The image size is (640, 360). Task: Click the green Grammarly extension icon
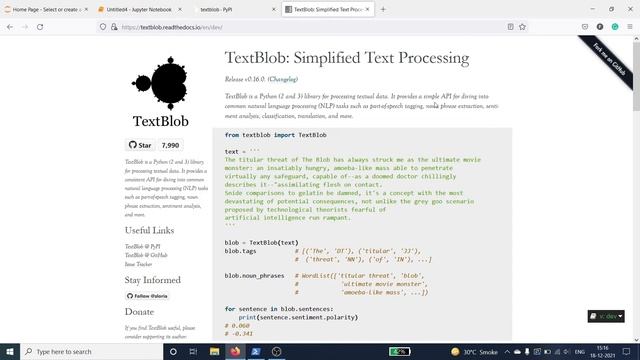pyautogui.click(x=615, y=27)
